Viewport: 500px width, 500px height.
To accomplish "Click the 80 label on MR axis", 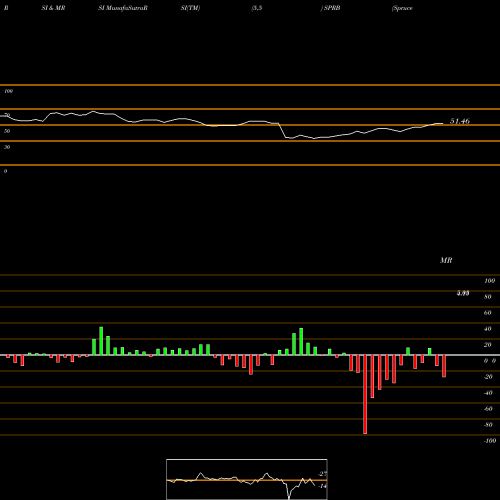I will click(488, 297).
